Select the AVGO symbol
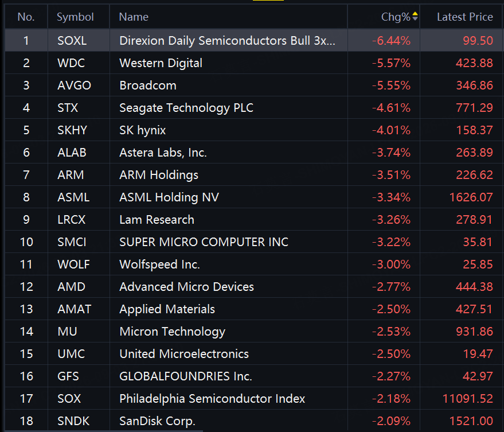Image resolution: width=504 pixels, height=432 pixels. (74, 85)
